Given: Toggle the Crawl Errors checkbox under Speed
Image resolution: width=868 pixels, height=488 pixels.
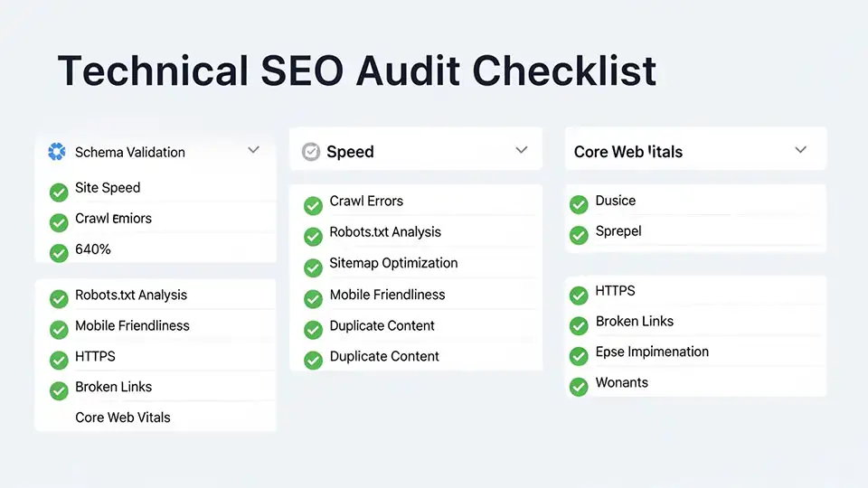Looking at the screenshot, I should [x=313, y=205].
